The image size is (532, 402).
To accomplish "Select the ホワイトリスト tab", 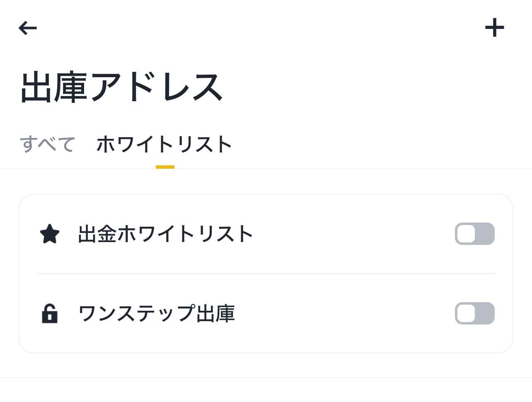I will (164, 144).
